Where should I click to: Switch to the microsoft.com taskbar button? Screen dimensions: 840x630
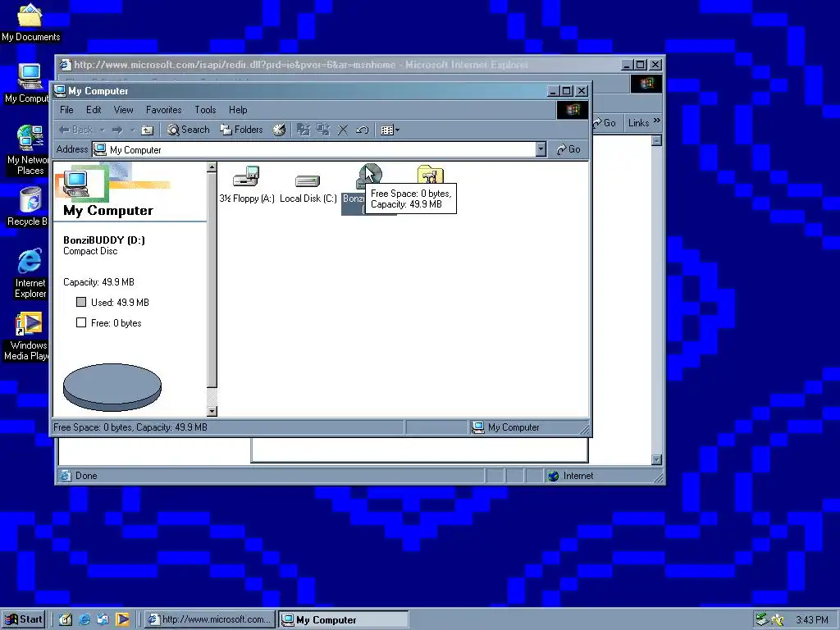click(x=210, y=619)
